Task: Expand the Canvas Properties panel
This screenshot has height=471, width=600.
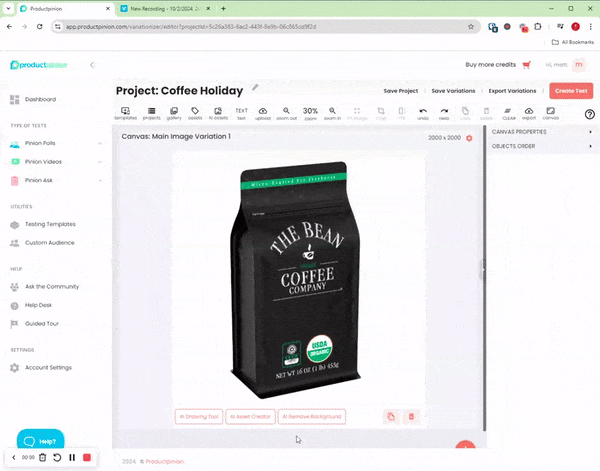Action: pos(540,132)
